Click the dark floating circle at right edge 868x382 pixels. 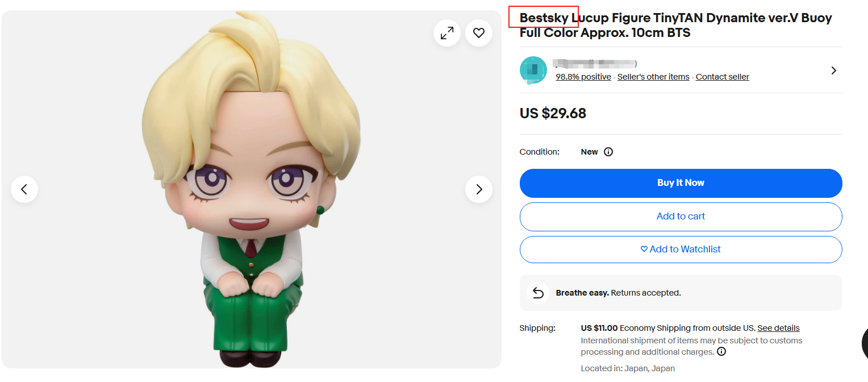pyautogui.click(x=865, y=343)
